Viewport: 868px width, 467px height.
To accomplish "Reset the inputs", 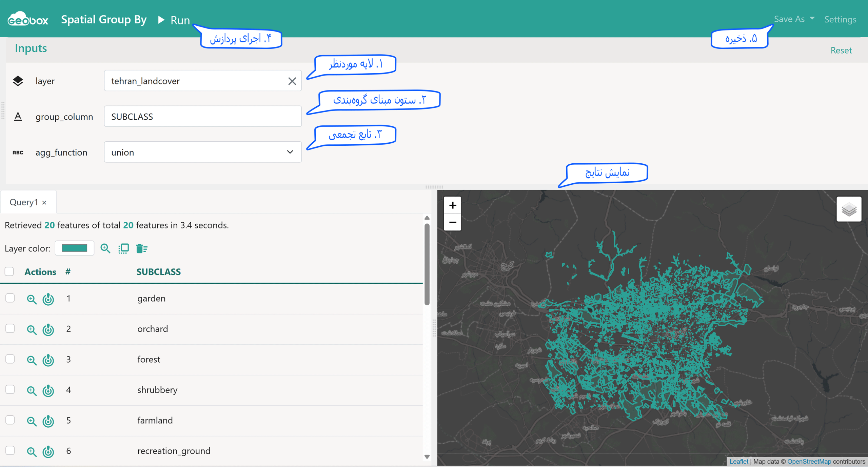I will tap(841, 50).
